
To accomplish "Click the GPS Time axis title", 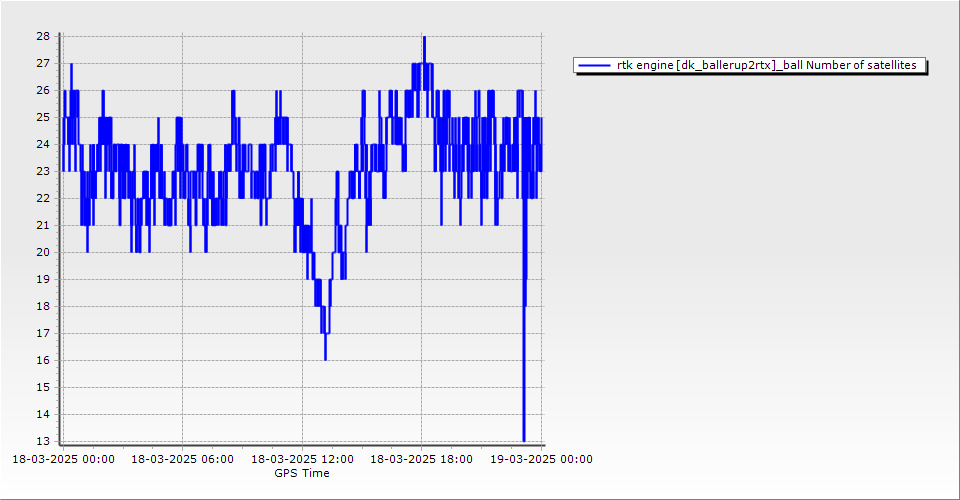I will (x=302, y=473).
